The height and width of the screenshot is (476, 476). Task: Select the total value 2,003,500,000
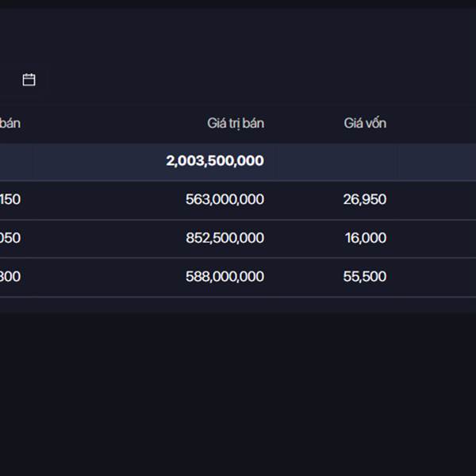pyautogui.click(x=215, y=161)
